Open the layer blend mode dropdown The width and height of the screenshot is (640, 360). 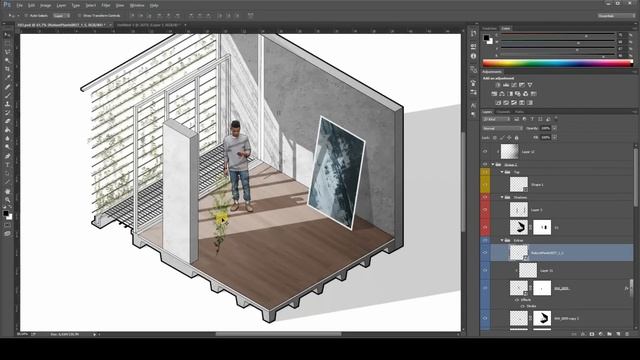(x=502, y=128)
